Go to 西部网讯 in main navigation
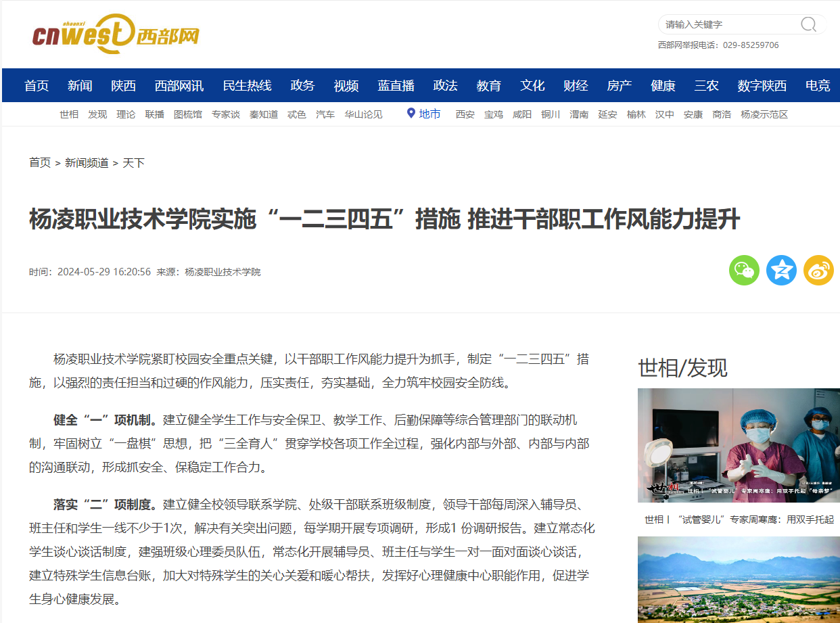 click(x=179, y=86)
